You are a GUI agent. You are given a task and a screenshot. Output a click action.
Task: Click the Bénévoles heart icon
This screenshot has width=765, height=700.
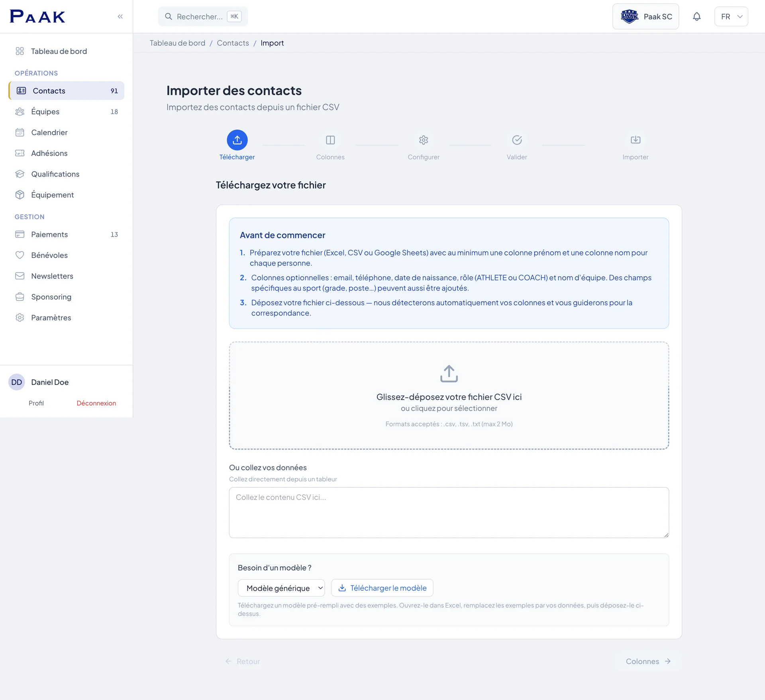point(20,255)
